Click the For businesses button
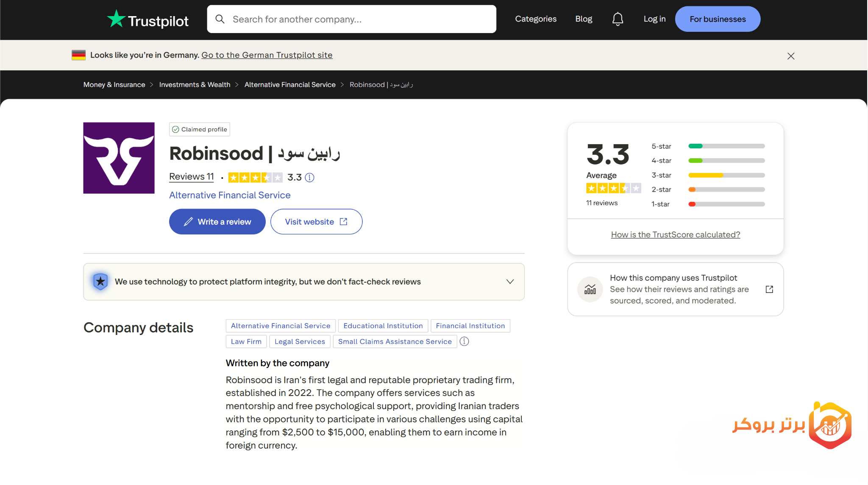The height and width of the screenshot is (485, 868). coord(718,19)
